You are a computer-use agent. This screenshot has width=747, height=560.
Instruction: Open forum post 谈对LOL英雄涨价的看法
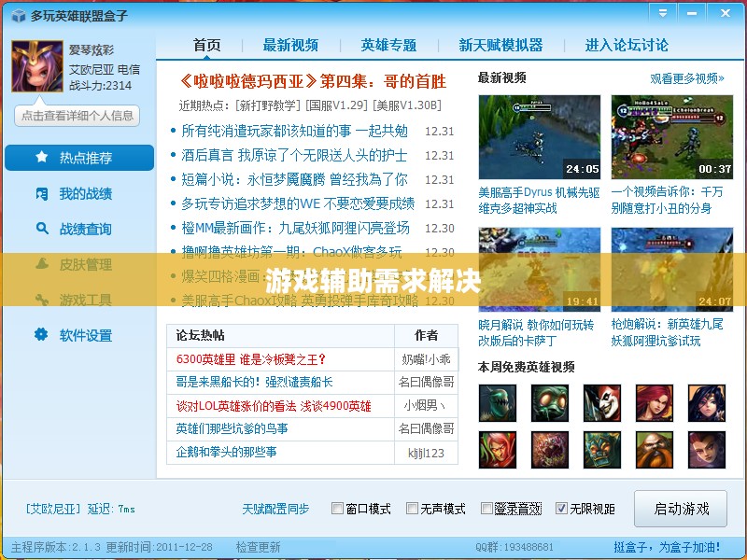click(x=274, y=406)
